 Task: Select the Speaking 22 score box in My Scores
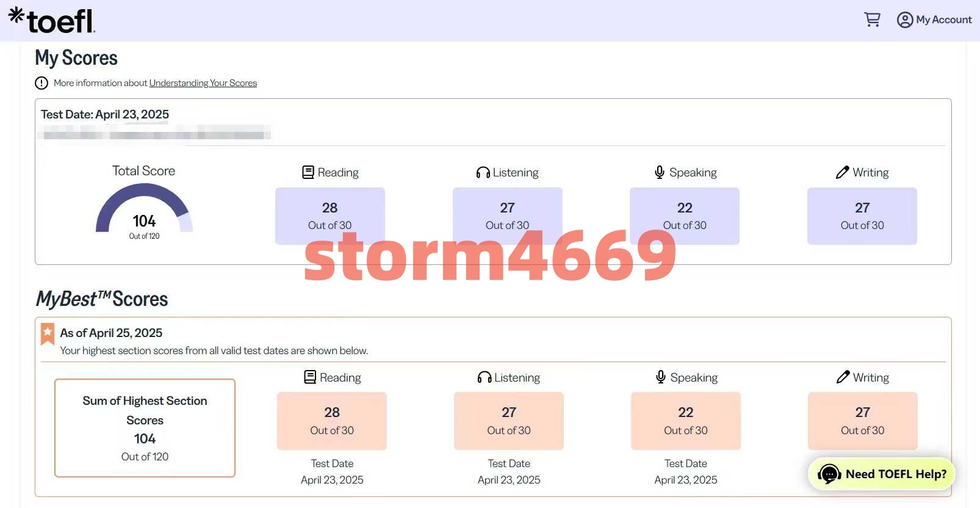(685, 216)
